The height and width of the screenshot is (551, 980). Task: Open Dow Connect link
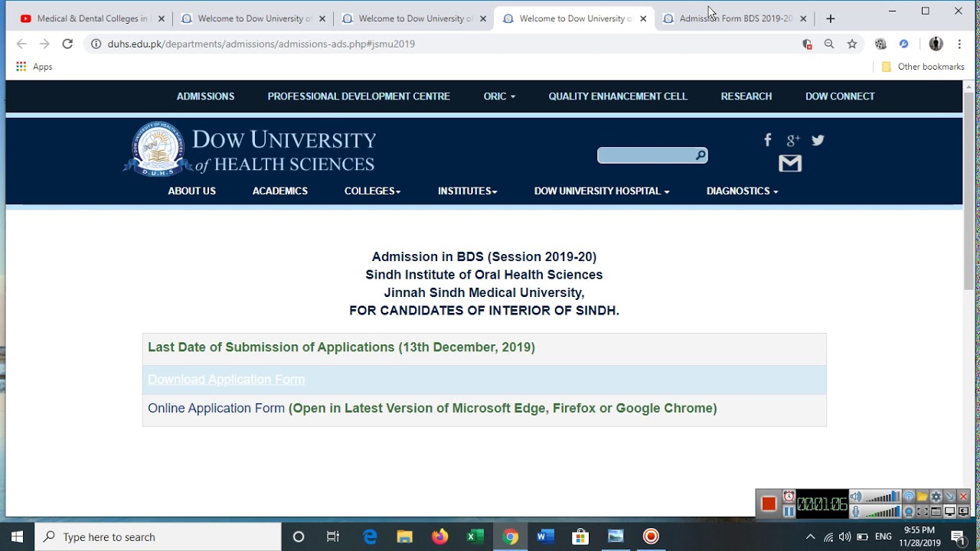[x=840, y=96]
